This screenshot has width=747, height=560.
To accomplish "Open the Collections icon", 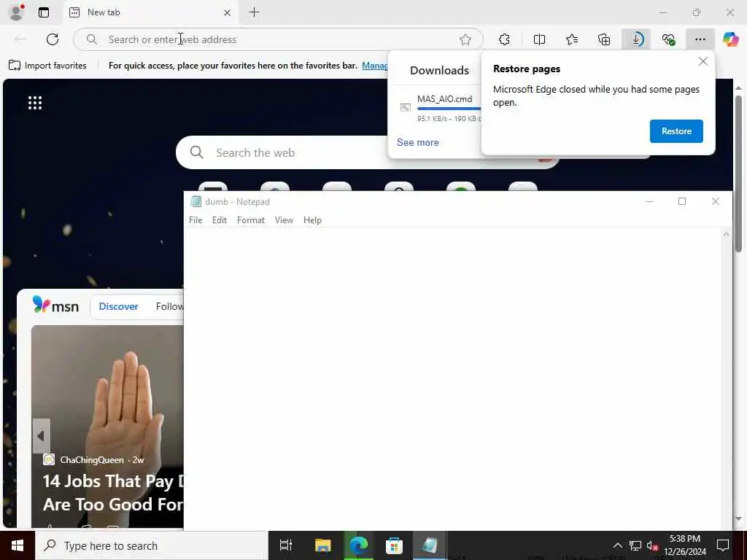I will [x=604, y=39].
